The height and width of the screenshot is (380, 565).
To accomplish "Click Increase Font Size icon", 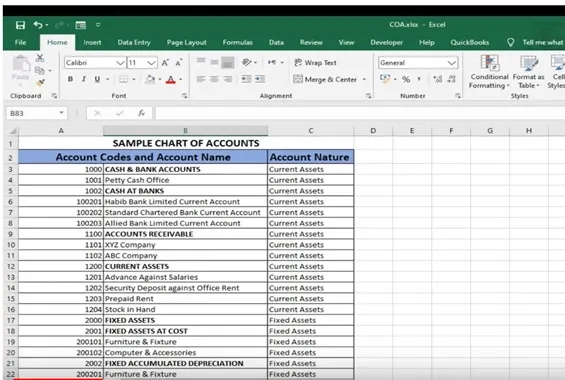I will click(x=165, y=63).
